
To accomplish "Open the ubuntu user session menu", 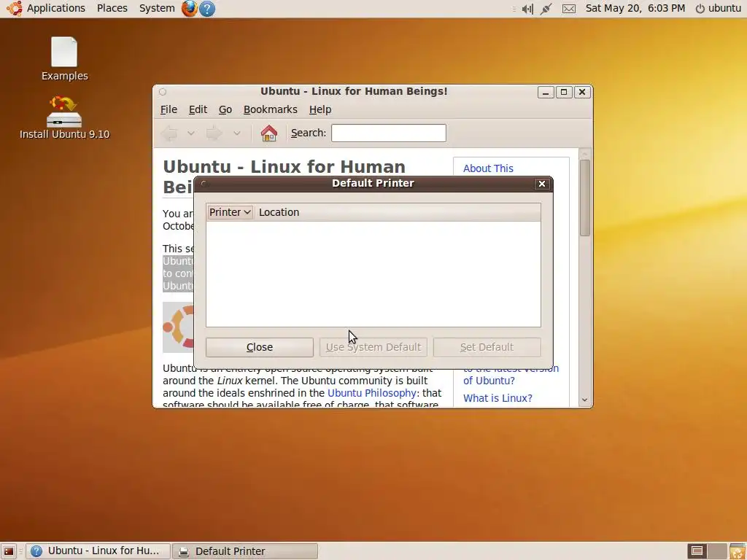I will click(x=718, y=9).
